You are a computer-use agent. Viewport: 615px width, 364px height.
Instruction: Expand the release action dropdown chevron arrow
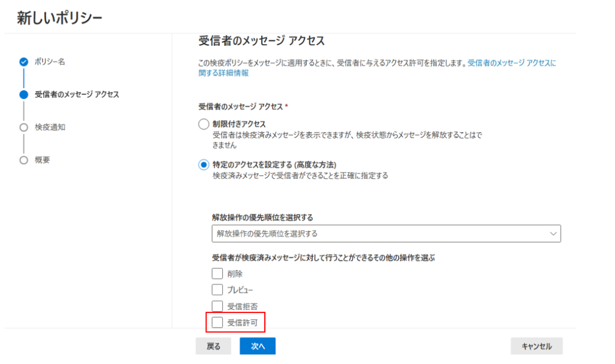[x=553, y=233]
